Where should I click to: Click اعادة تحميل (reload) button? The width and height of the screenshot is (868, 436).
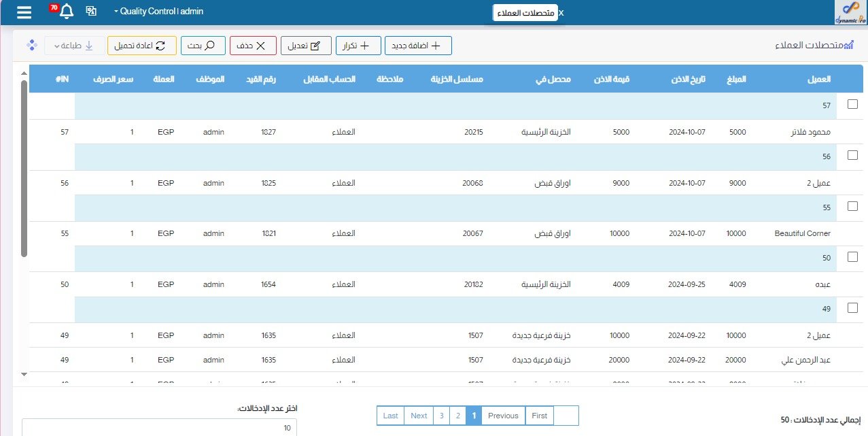142,46
